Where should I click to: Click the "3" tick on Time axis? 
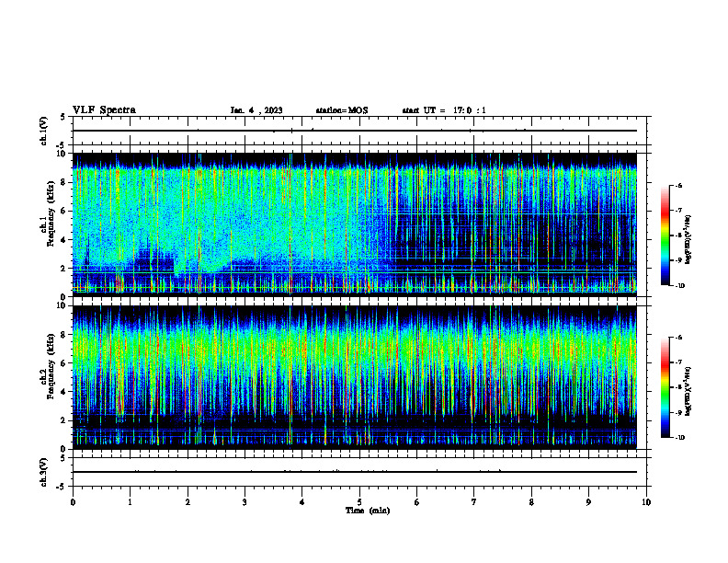(245, 502)
